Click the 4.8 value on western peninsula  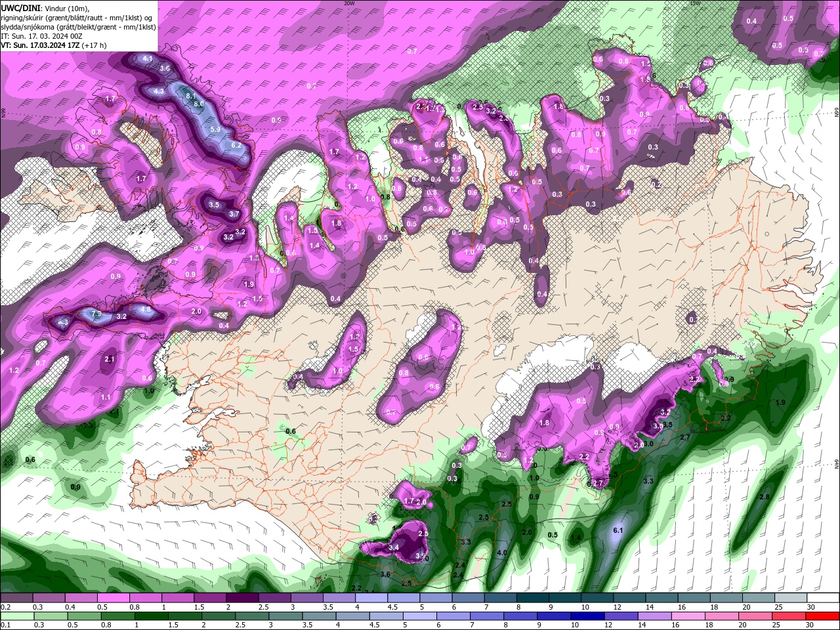(146, 310)
